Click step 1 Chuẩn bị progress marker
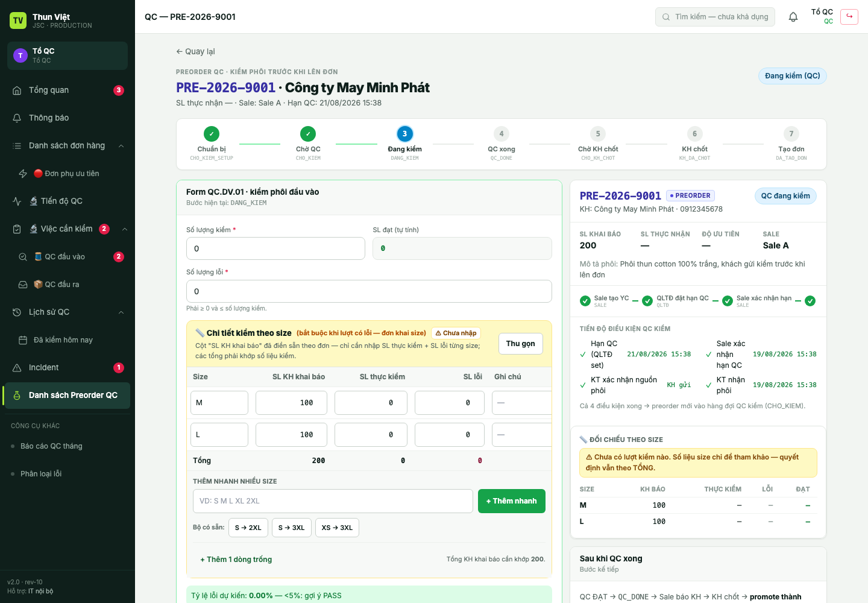Viewport: 868px width, 603px height. click(212, 134)
